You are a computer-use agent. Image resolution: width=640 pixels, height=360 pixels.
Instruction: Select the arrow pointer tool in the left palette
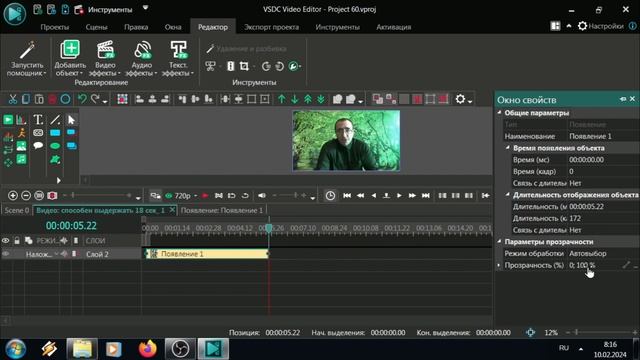click(x=71, y=120)
